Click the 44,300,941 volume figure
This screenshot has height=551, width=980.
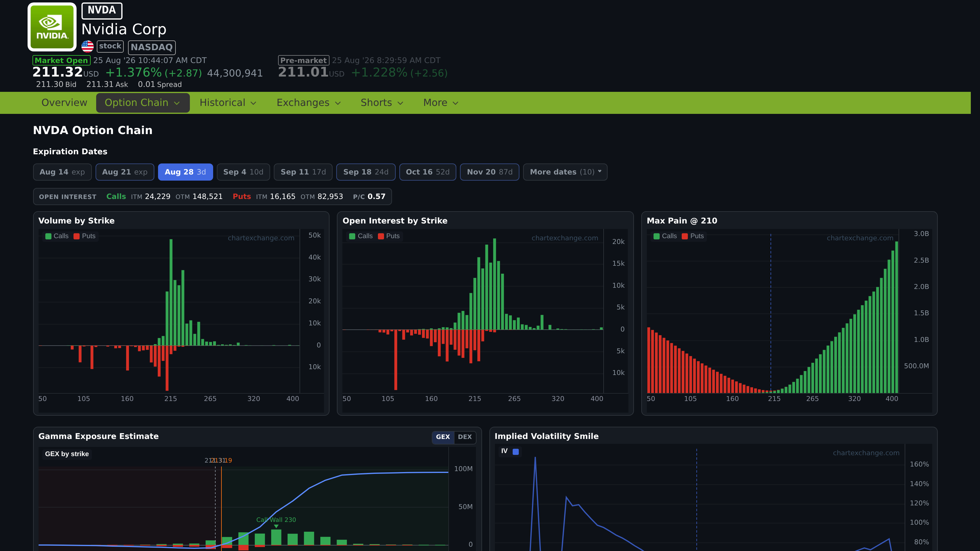(235, 73)
